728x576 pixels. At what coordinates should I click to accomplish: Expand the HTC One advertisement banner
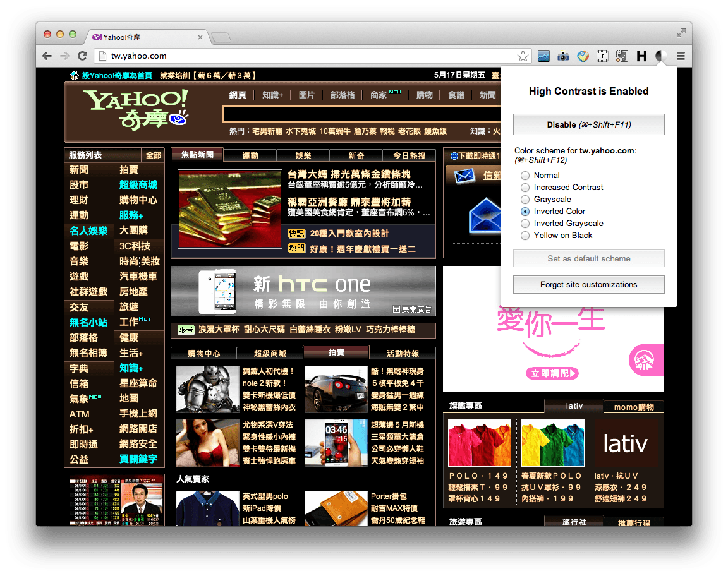coord(412,309)
